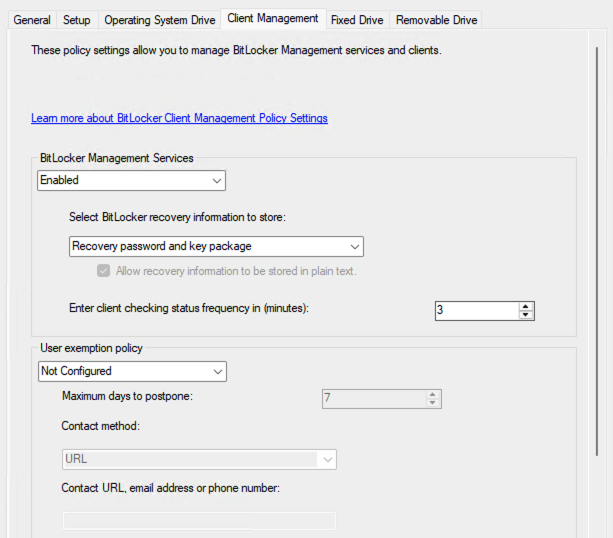Viewport: 613px width, 538px height.
Task: Increase client checking frequency with up arrow
Action: click(x=526, y=307)
